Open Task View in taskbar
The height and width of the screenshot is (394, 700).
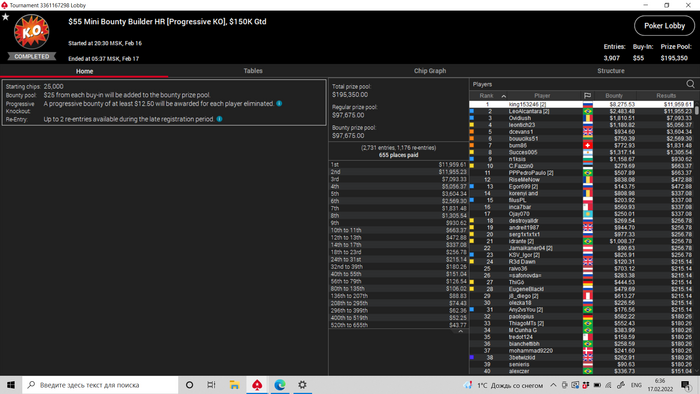[211, 385]
